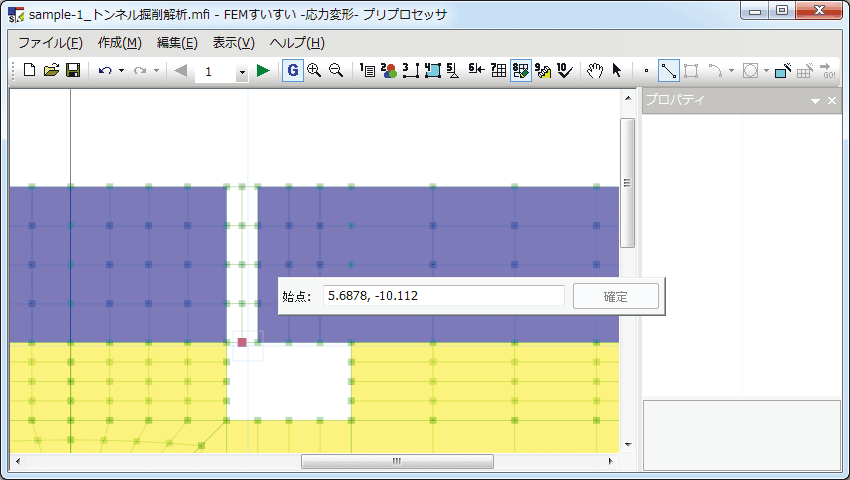This screenshot has width=850, height=480.
Task: Expand the circle tool dropdown arrow
Action: coord(767,71)
